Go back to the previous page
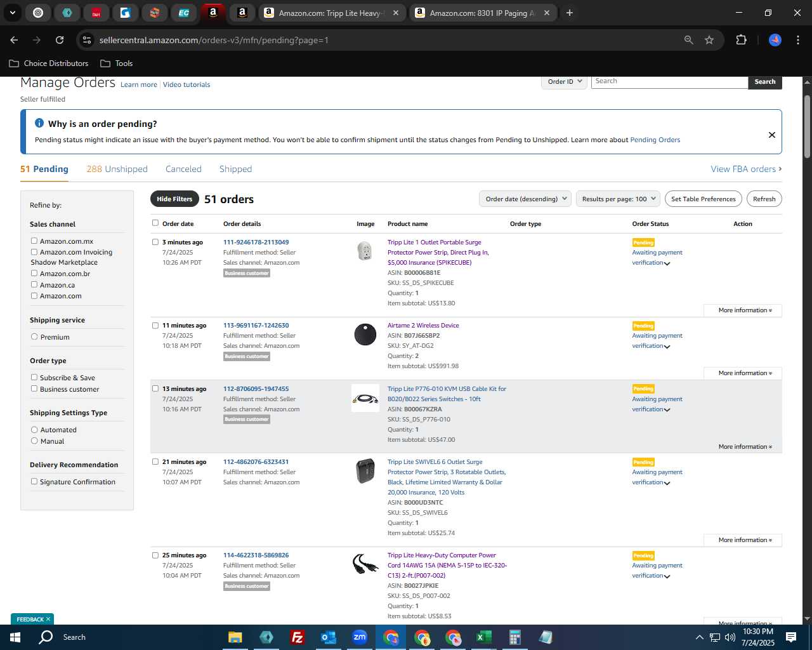The image size is (812, 650). coord(14,40)
